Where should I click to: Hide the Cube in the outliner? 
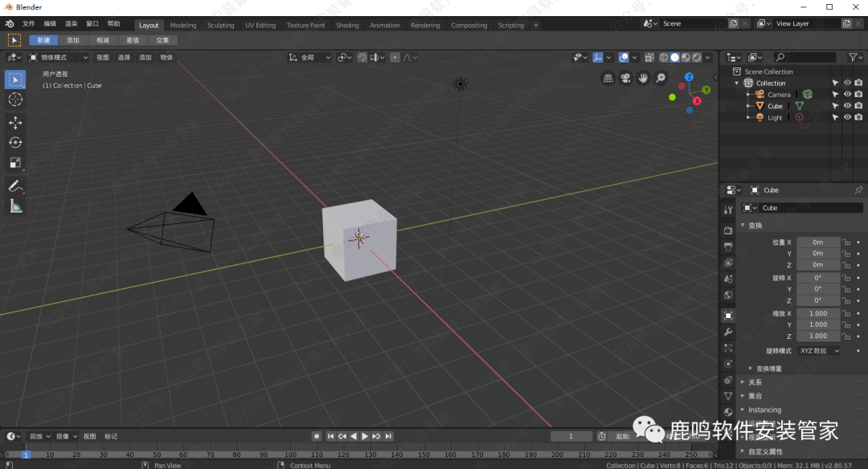847,106
